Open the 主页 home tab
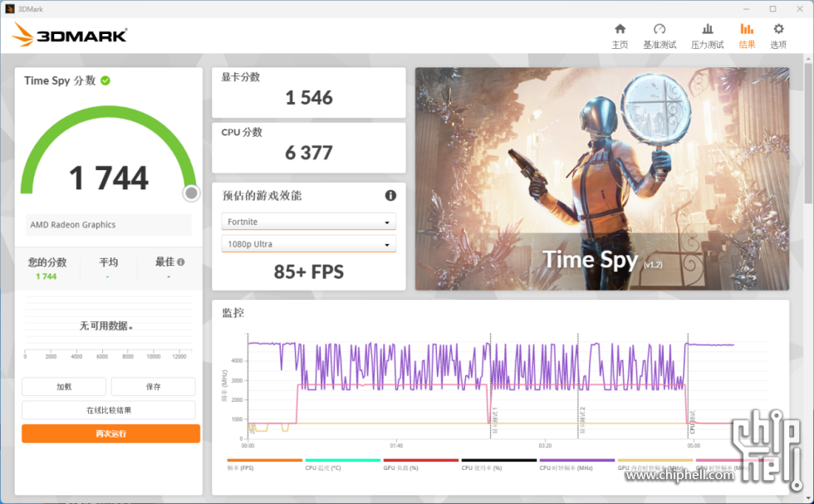This screenshot has width=814, height=504. coord(620,36)
